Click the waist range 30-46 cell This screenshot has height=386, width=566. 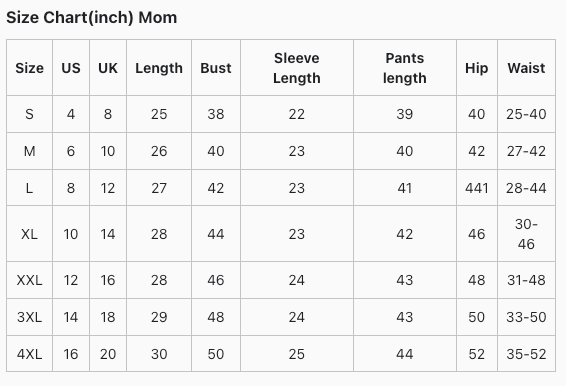click(x=526, y=234)
